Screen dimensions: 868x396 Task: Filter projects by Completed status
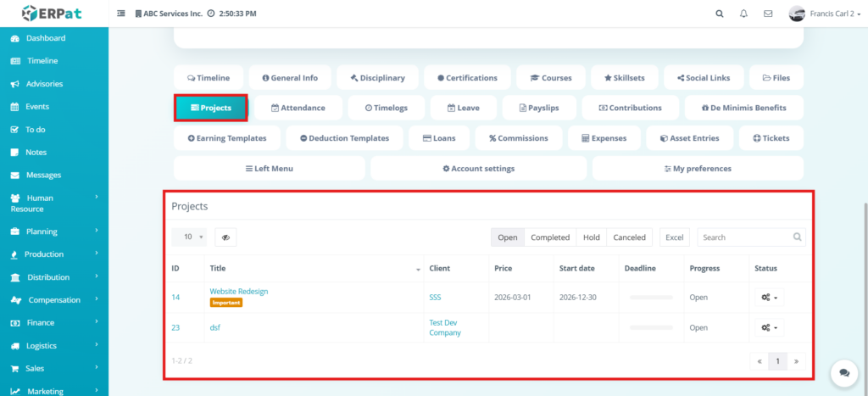[550, 237]
